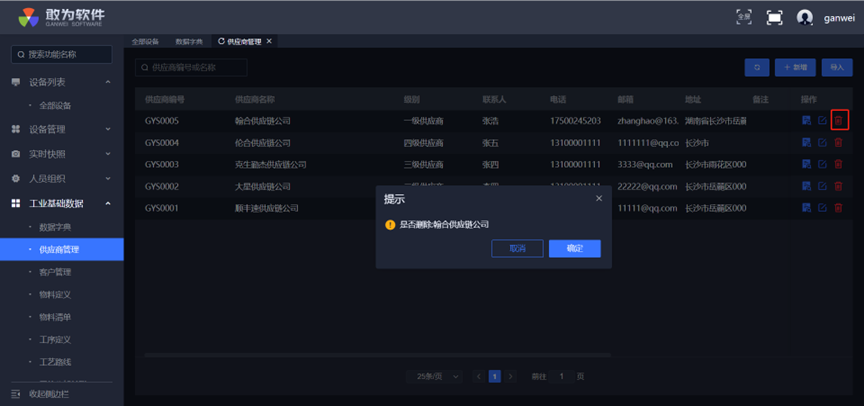864x406 pixels.
Task: Click the ganwei username in the header
Action: coord(839,18)
